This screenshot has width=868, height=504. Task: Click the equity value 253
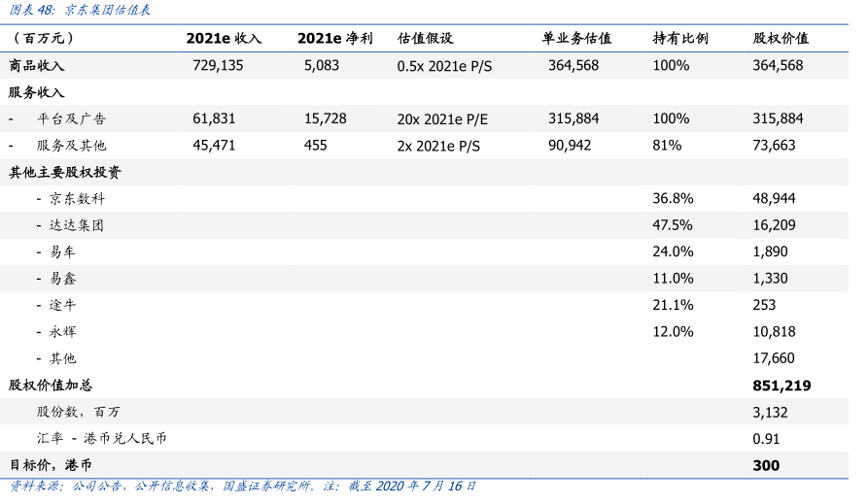(x=764, y=304)
